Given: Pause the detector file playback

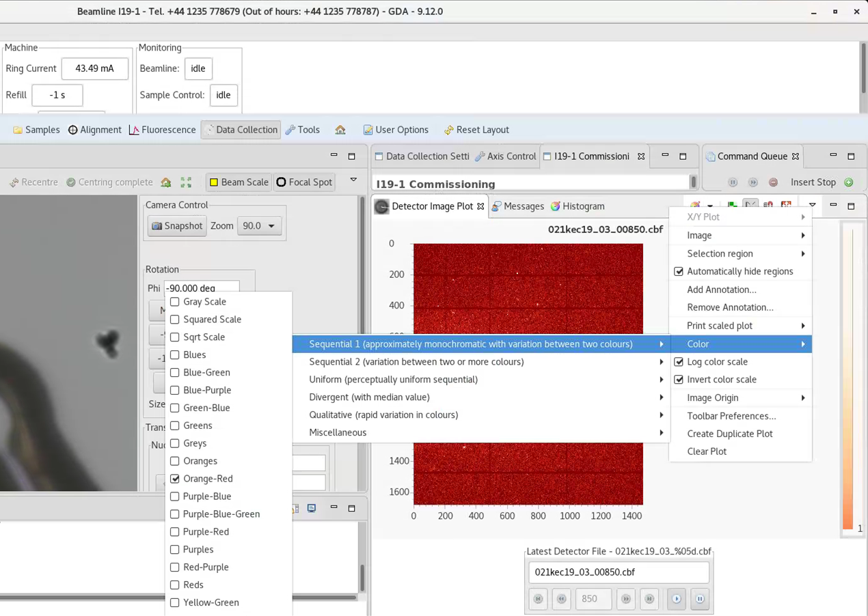Looking at the screenshot, I should click(700, 599).
